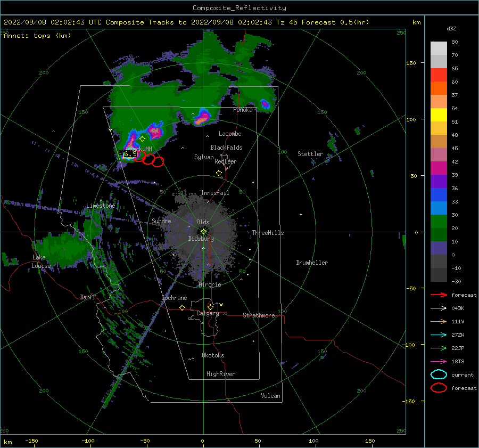The height and width of the screenshot is (448, 479).
Task: Select the orange 111V arrow legend icon
Action: pos(439,321)
